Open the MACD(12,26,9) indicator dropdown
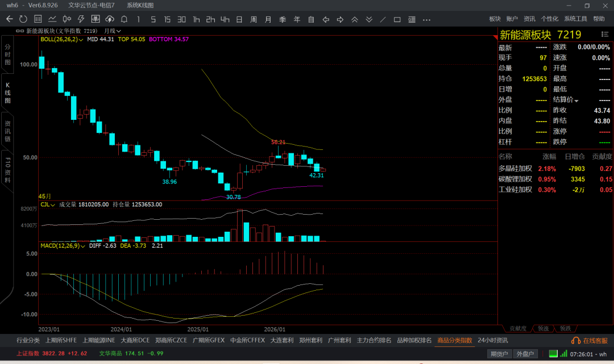This screenshot has height=364, width=614. coord(63,245)
